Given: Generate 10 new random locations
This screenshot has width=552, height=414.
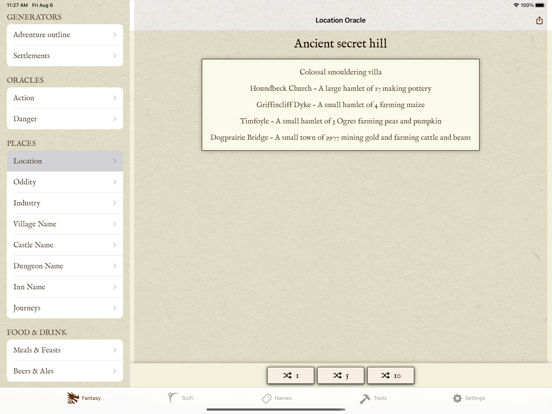Looking at the screenshot, I should (x=391, y=376).
